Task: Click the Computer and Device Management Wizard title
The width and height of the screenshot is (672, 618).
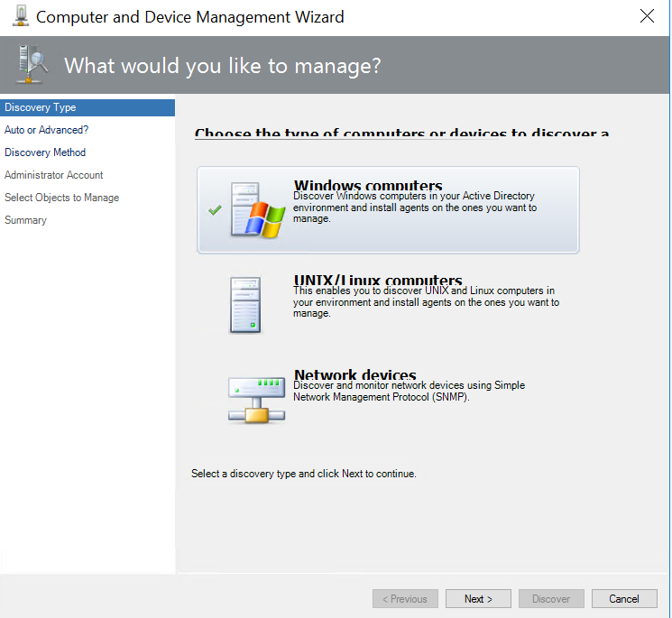Action: [x=189, y=17]
